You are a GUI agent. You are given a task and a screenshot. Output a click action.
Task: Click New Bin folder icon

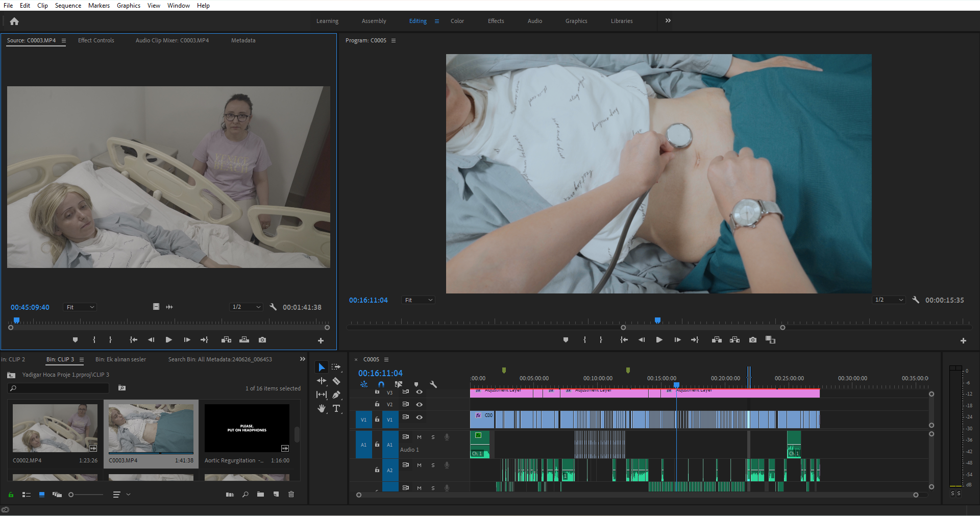pyautogui.click(x=260, y=494)
